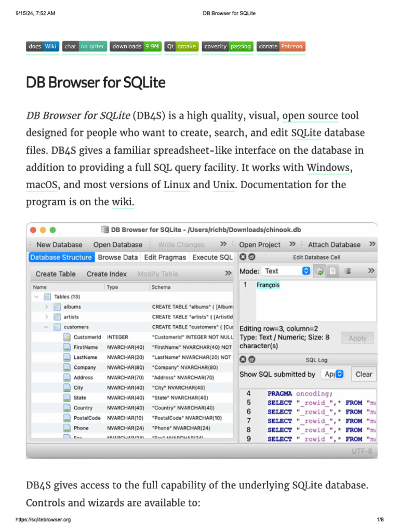Click the François cell text field
Image resolution: width=399 pixels, height=532 pixels.
315,301
